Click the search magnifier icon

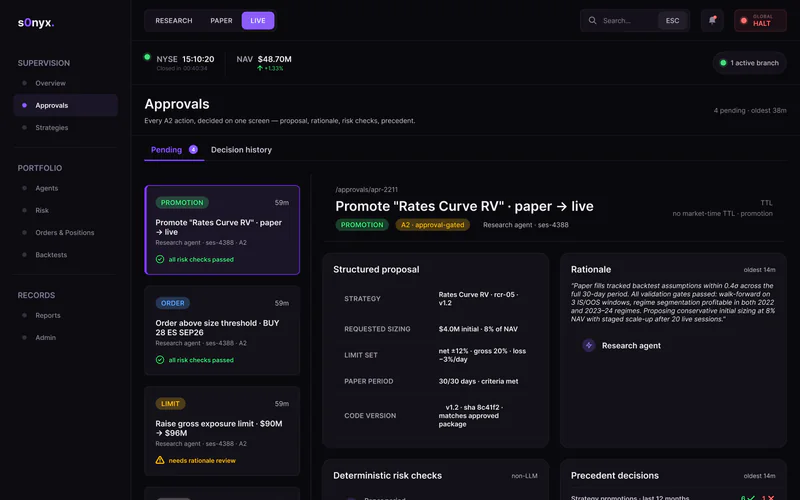592,20
